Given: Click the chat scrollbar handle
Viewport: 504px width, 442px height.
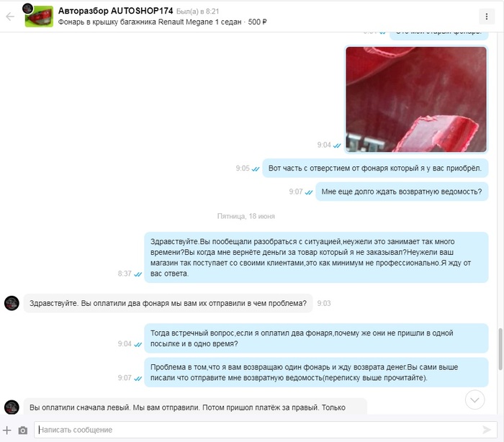Looking at the screenshot, I should [x=500, y=349].
